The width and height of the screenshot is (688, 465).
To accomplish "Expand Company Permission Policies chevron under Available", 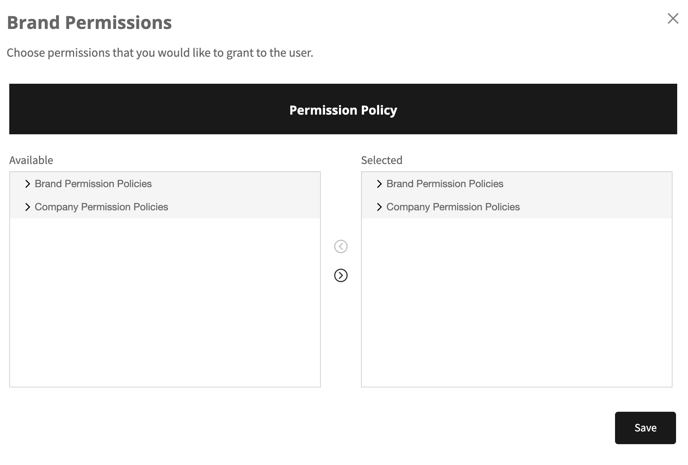I will point(28,207).
